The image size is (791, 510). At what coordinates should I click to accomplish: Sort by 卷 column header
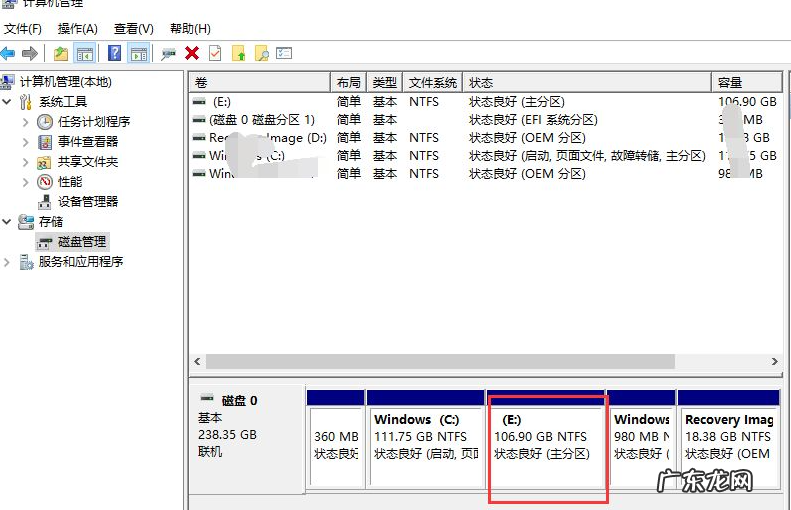260,82
